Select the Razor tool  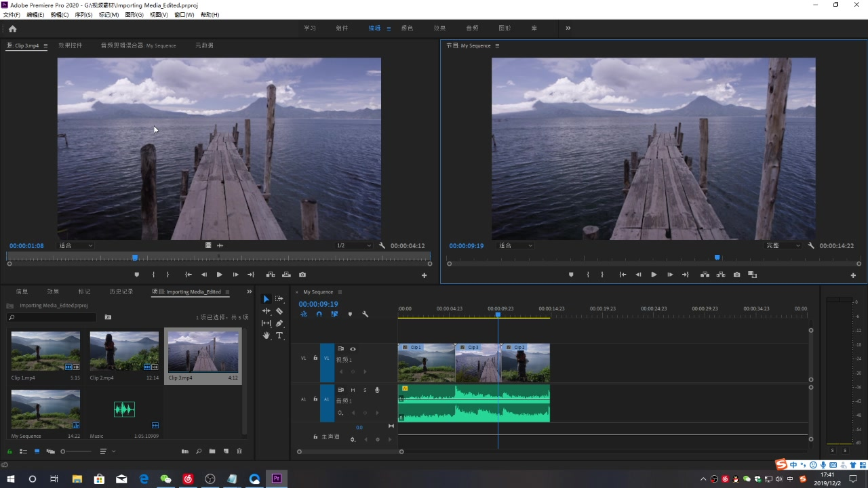pos(279,311)
